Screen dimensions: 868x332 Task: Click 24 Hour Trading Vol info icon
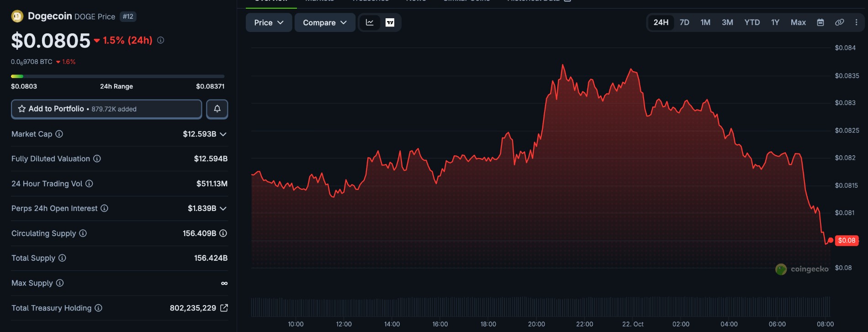tap(89, 184)
